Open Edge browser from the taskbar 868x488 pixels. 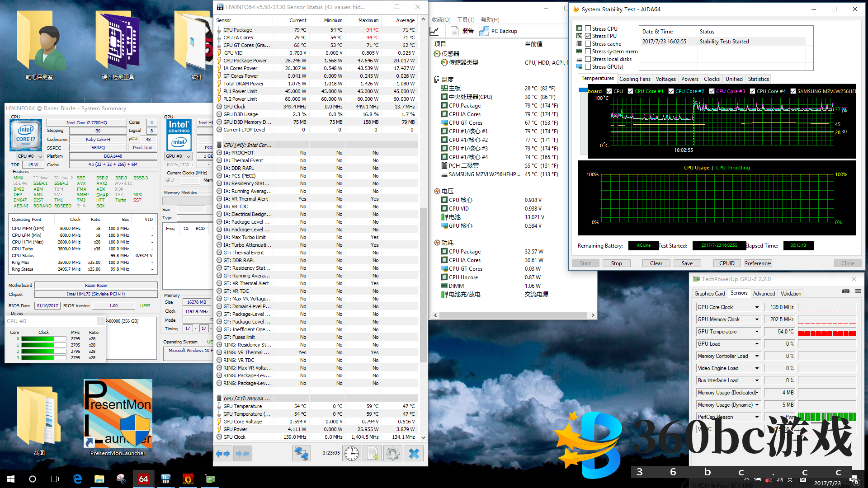pos(77,479)
